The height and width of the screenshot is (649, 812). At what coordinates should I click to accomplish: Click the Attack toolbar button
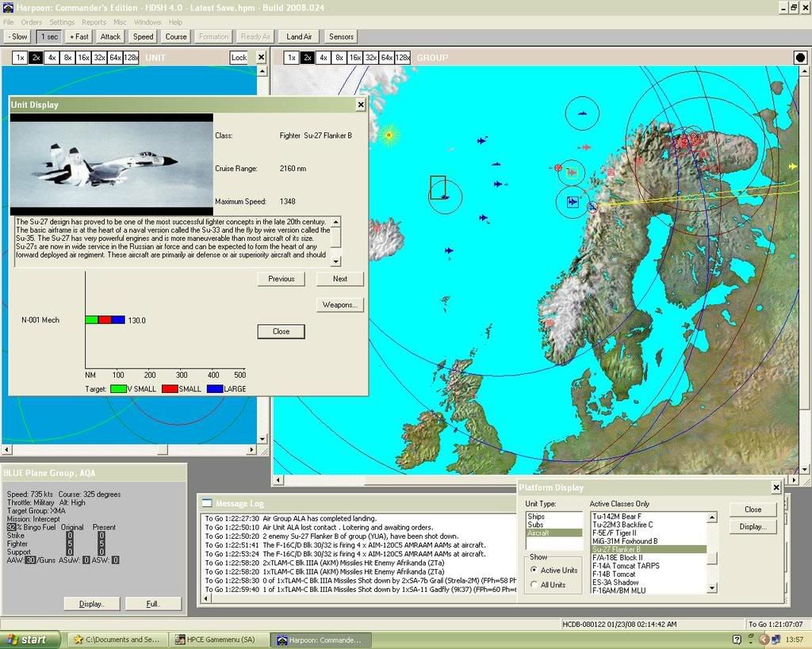(110, 36)
